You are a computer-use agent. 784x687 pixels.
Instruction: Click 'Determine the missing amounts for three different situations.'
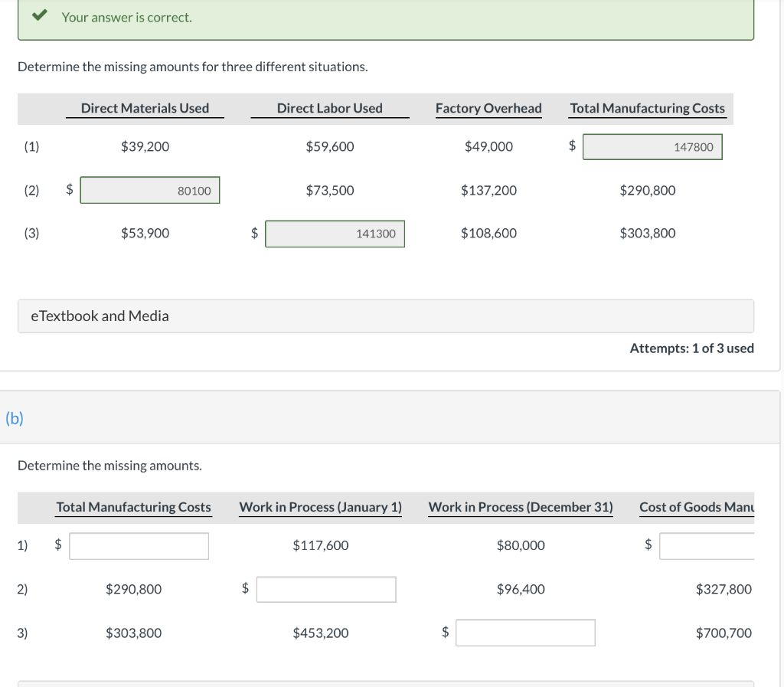[x=192, y=67]
